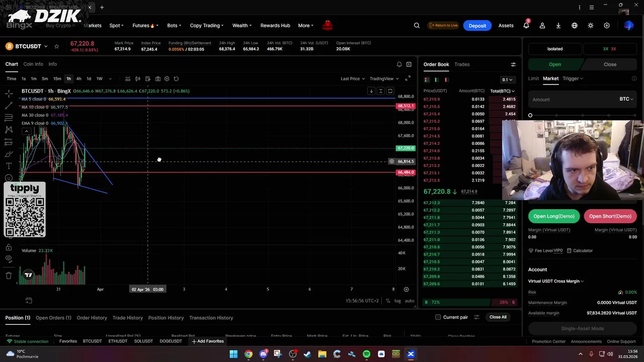Open Trade History tab
Image resolution: width=644 pixels, height=362 pixels.
coord(127,318)
